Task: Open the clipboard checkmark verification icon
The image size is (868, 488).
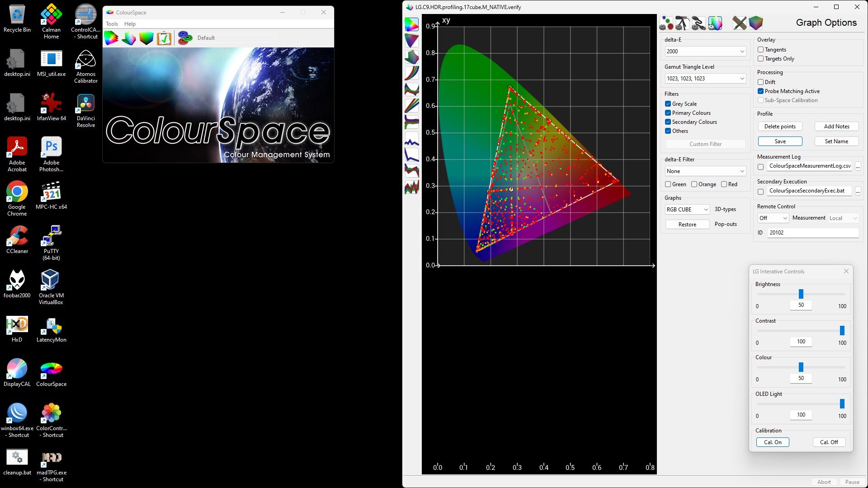Action: pos(164,38)
